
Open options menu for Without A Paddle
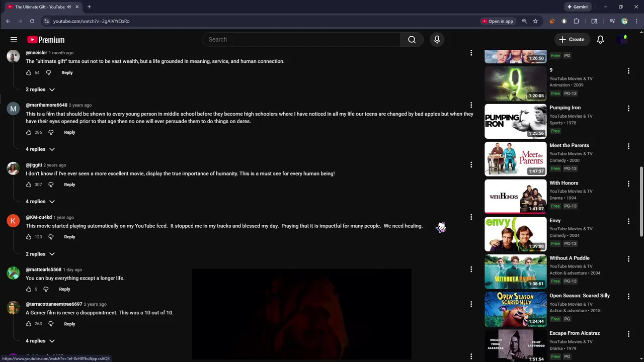pyautogui.click(x=628, y=259)
